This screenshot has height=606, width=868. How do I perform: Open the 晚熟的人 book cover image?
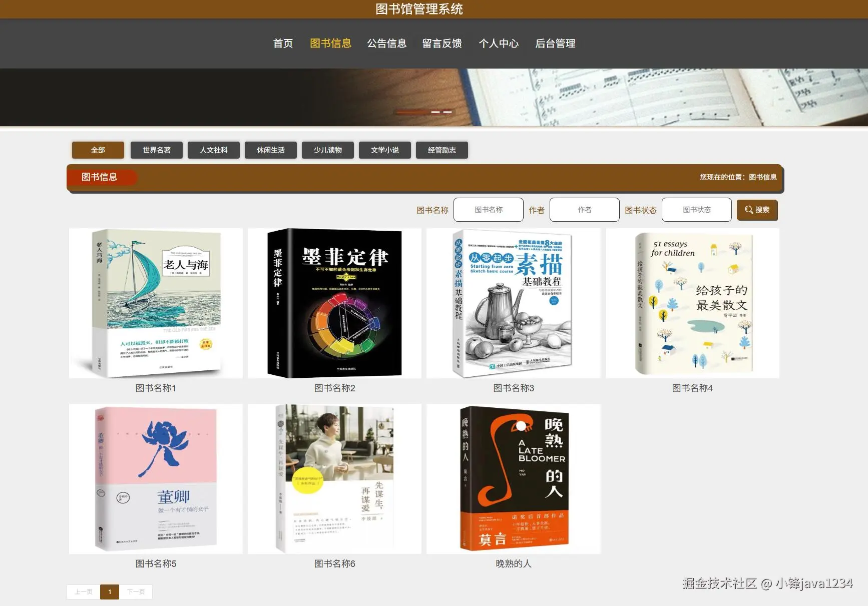[514, 479]
